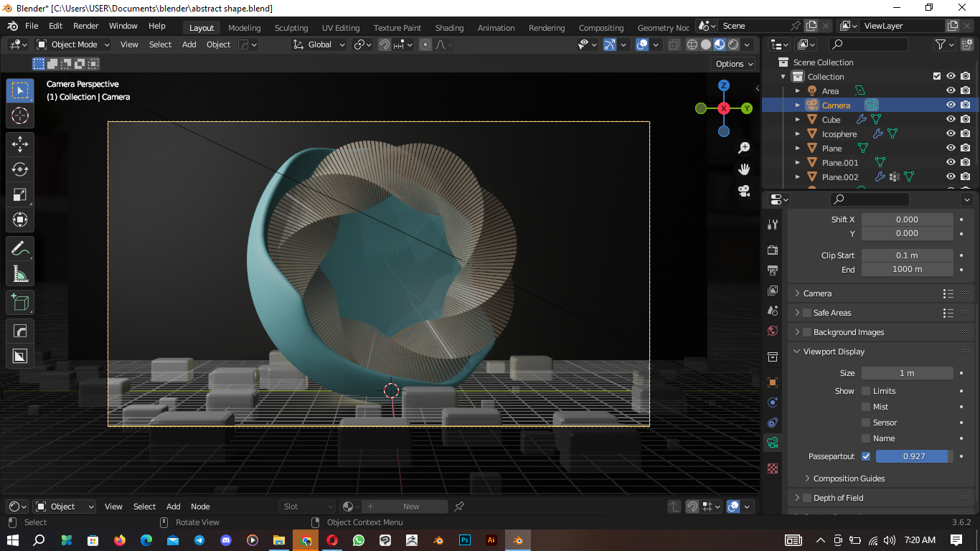Screen dimensions: 980x551
Task: Adjust the Passepartout 0.927 slider
Action: pyautogui.click(x=915, y=456)
